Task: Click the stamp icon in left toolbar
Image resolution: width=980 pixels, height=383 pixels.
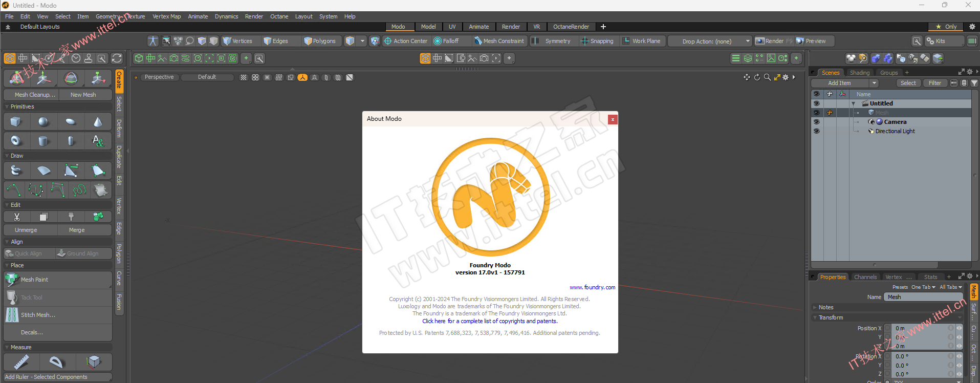Action: [x=89, y=58]
